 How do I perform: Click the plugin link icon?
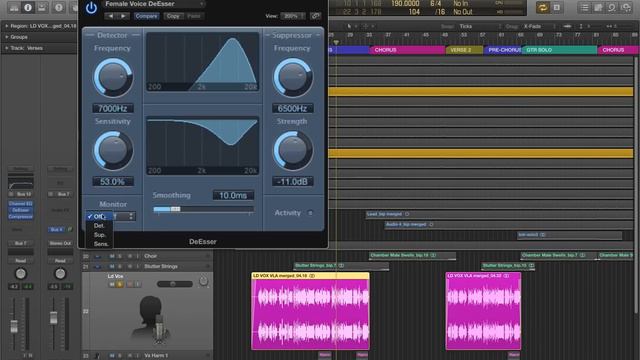pos(315,16)
